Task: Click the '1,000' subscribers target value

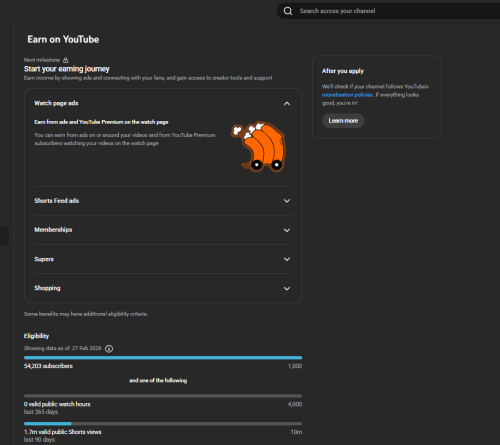Action: [295, 366]
